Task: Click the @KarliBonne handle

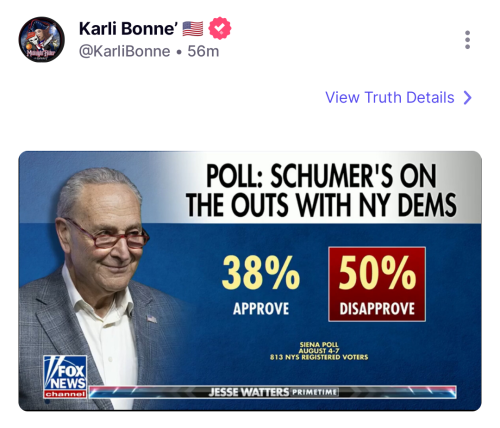Action: point(124,51)
